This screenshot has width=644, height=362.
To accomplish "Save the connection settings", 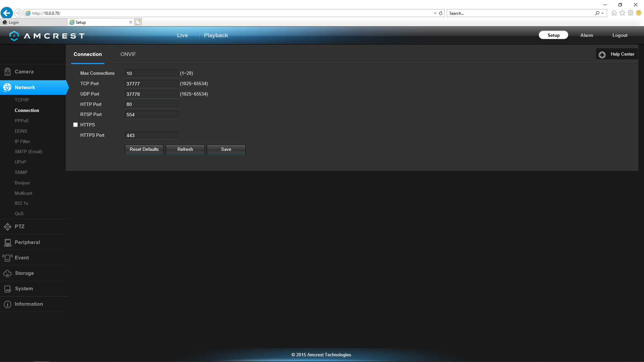I will (x=226, y=149).
